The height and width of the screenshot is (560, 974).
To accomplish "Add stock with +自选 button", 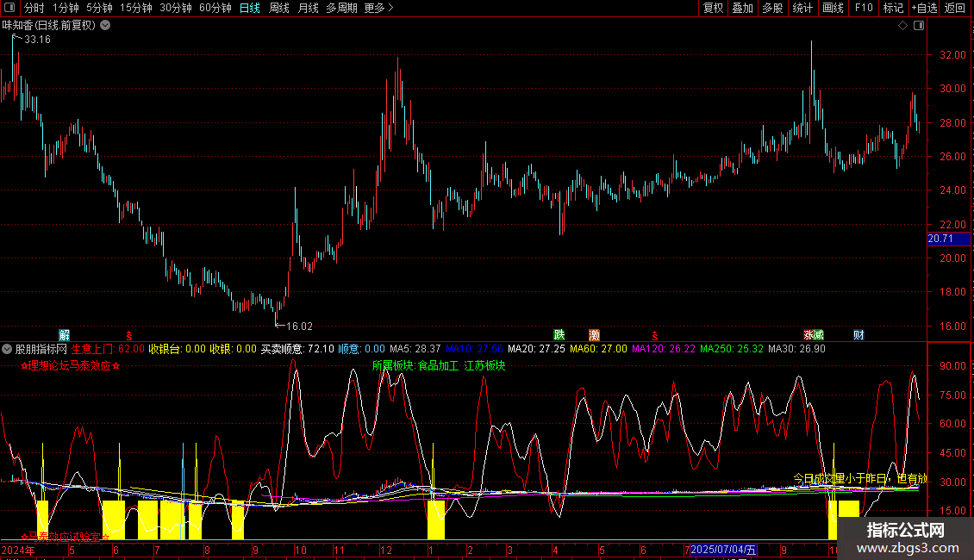I will tap(924, 8).
